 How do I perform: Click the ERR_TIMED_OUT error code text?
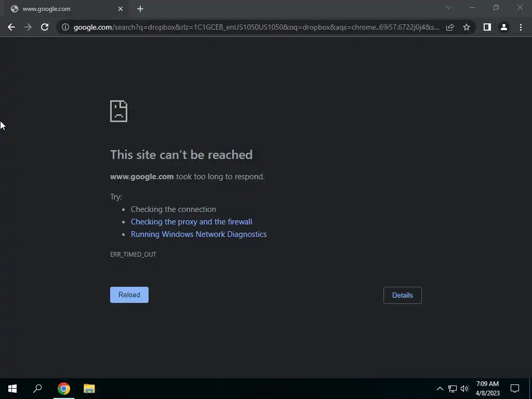133,255
